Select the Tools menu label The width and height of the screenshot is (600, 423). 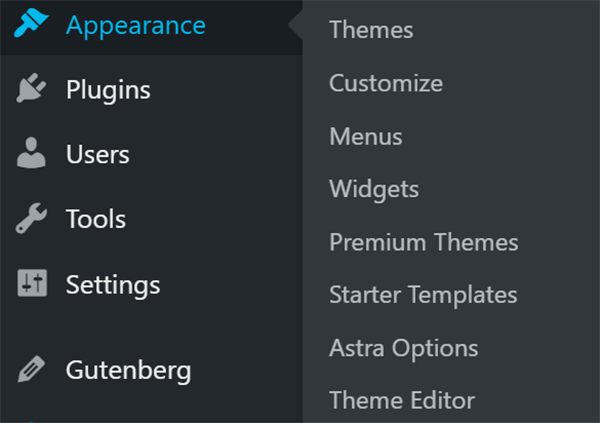tap(96, 219)
